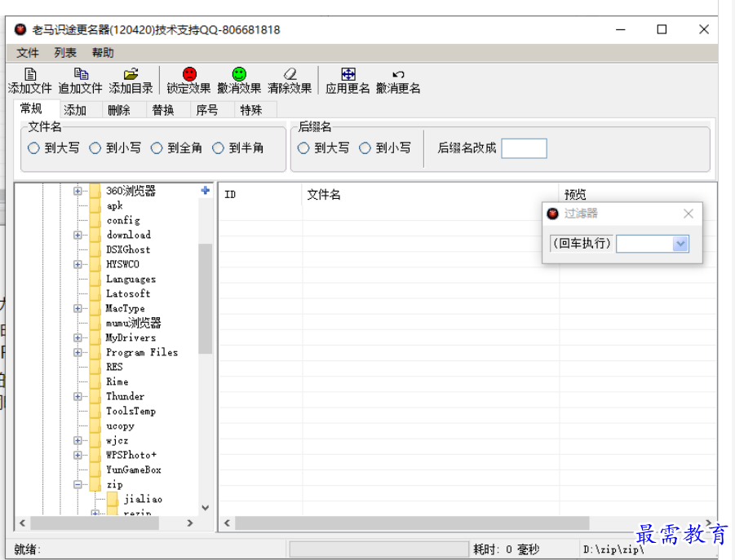The image size is (735, 560).
Task: Expand the wjcz folder node
Action: pyautogui.click(x=77, y=441)
